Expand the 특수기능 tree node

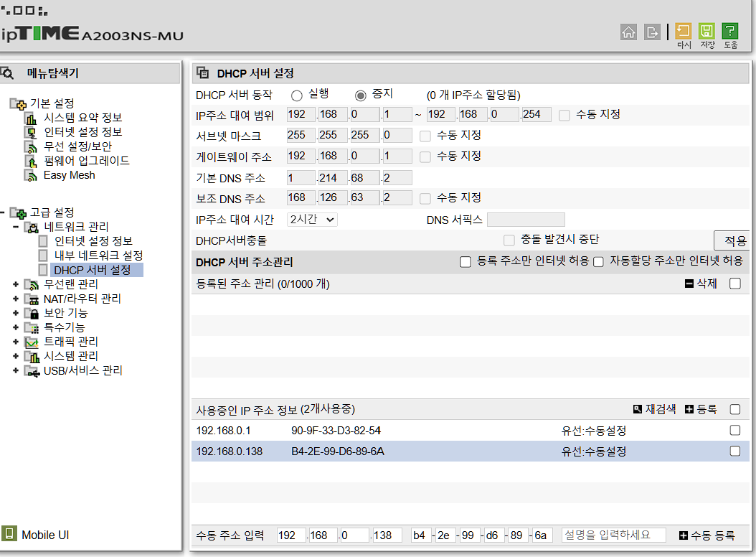pos(16,328)
